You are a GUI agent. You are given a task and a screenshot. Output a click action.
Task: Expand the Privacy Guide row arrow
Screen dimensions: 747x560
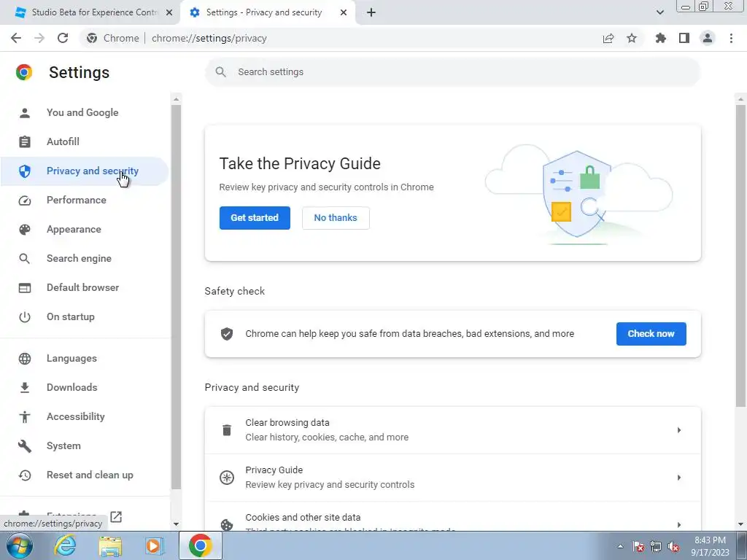[679, 478]
